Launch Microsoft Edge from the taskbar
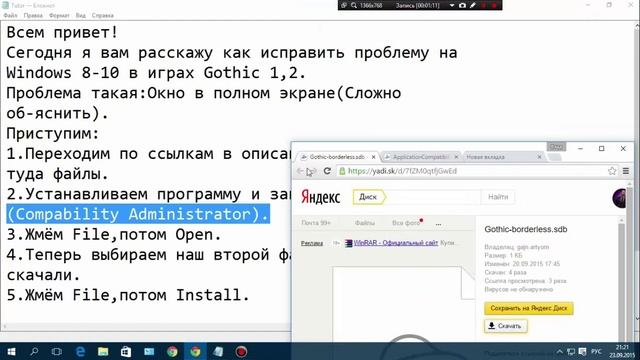The height and width of the screenshot is (360, 640). 80,351
